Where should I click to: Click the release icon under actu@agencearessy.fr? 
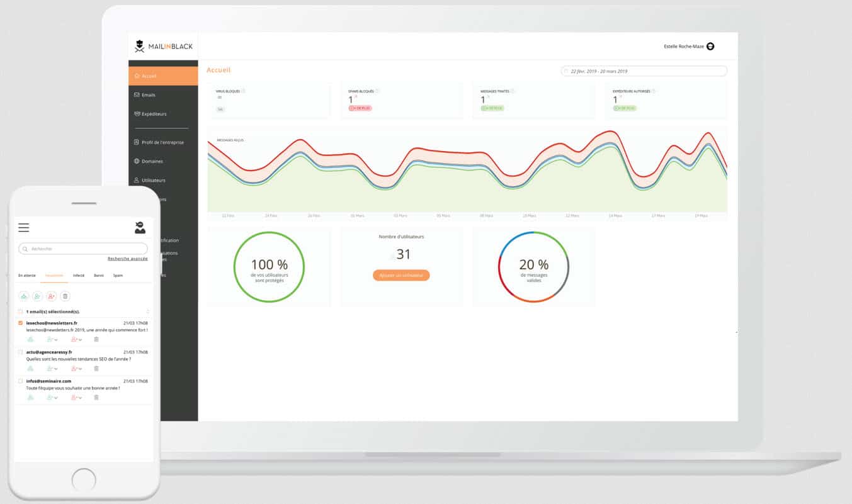[30, 368]
